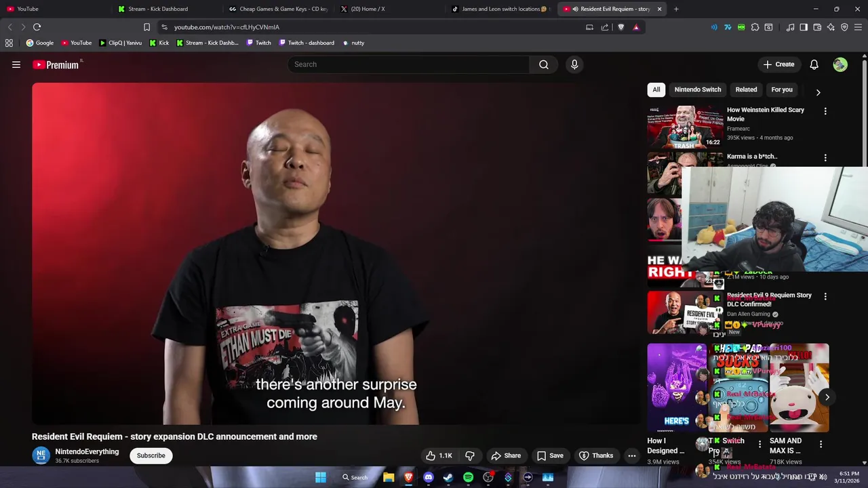Open Twitch - dashboard bookmark
The height and width of the screenshot is (488, 868).
307,43
